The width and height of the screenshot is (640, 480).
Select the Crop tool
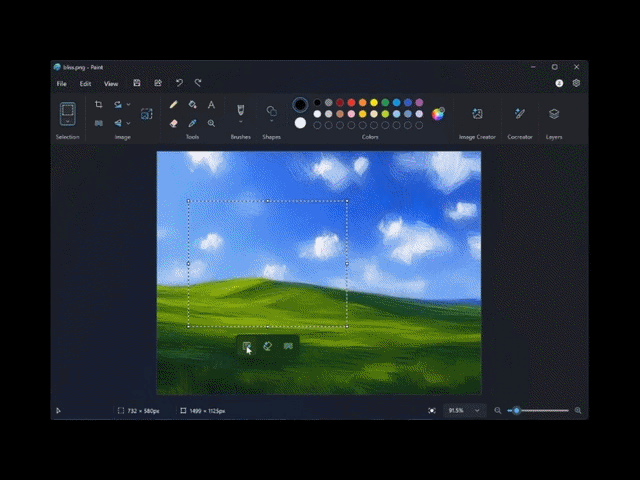point(99,104)
